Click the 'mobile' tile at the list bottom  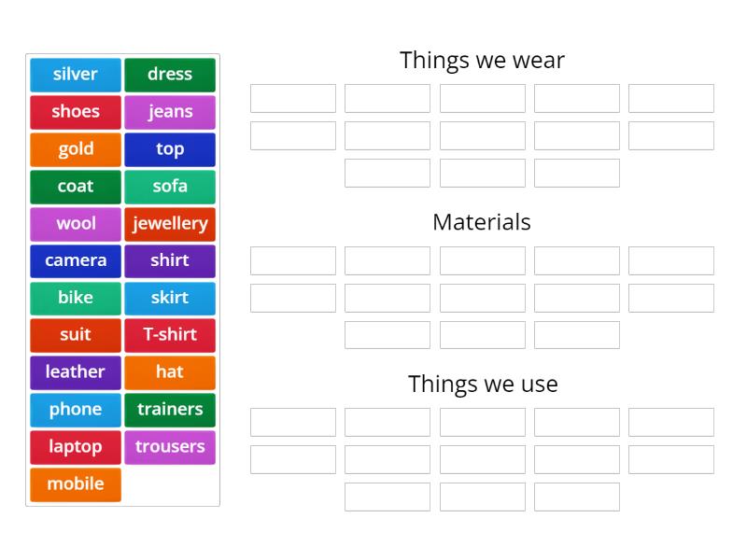coord(75,484)
